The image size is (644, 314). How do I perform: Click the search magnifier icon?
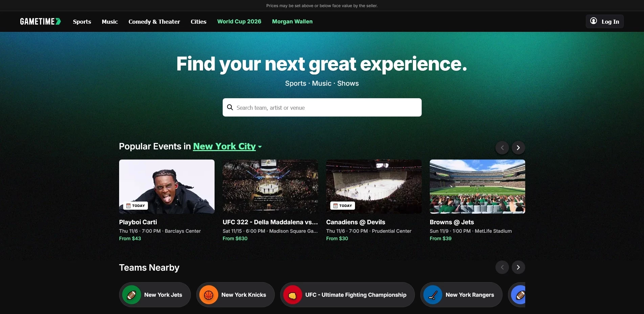230,107
